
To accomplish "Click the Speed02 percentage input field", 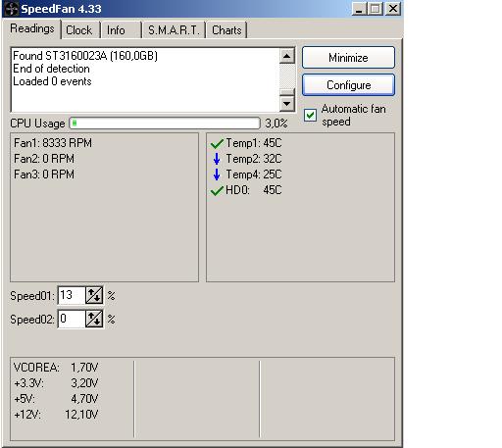I will click(72, 319).
